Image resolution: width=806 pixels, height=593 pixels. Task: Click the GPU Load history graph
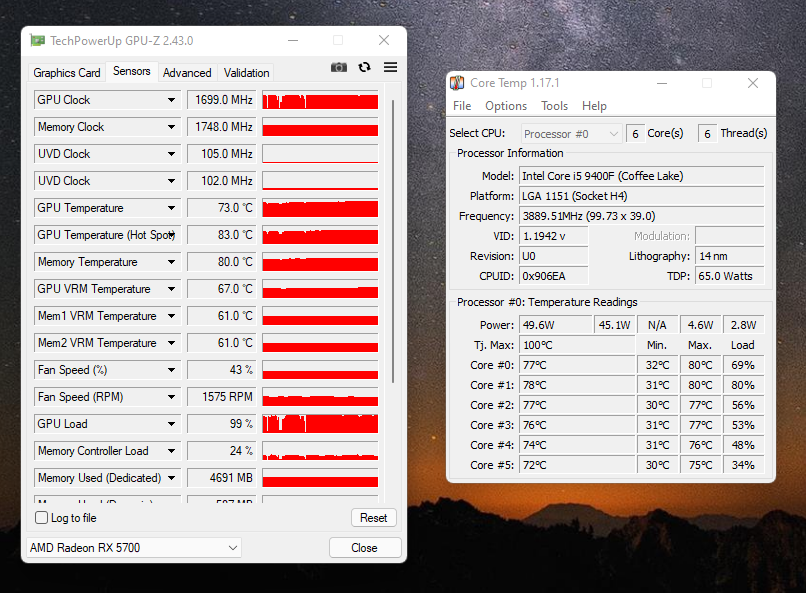pos(320,424)
